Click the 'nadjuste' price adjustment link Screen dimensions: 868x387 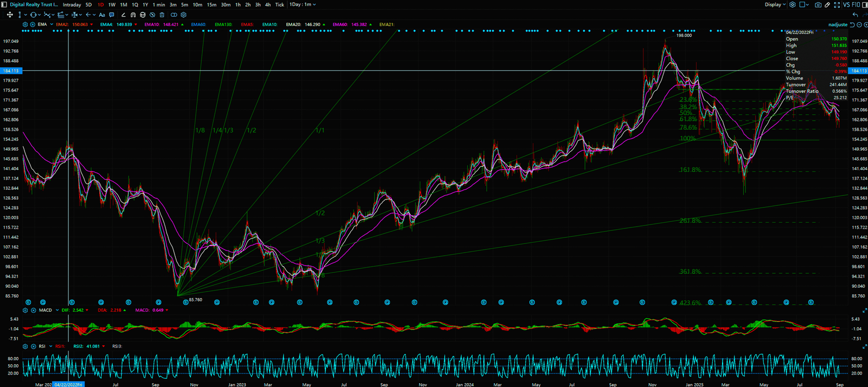click(x=838, y=24)
